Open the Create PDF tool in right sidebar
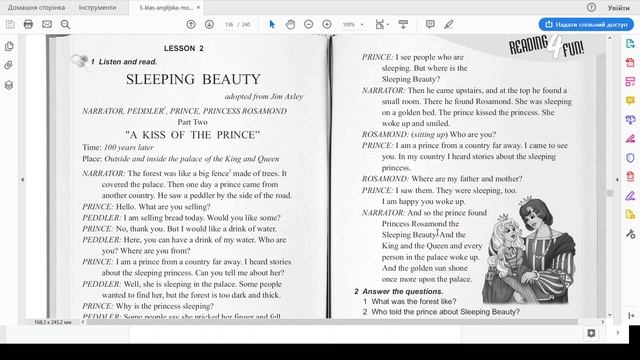640x360 pixels. pos(630,62)
